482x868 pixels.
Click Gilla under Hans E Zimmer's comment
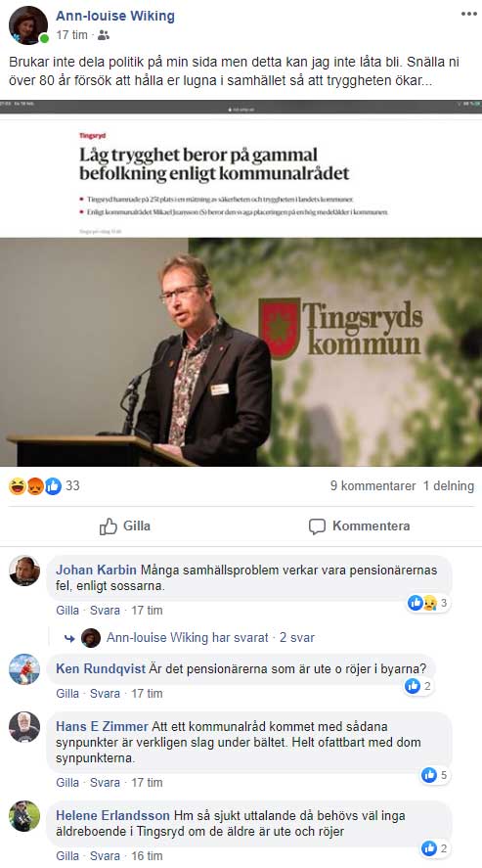tap(67, 782)
